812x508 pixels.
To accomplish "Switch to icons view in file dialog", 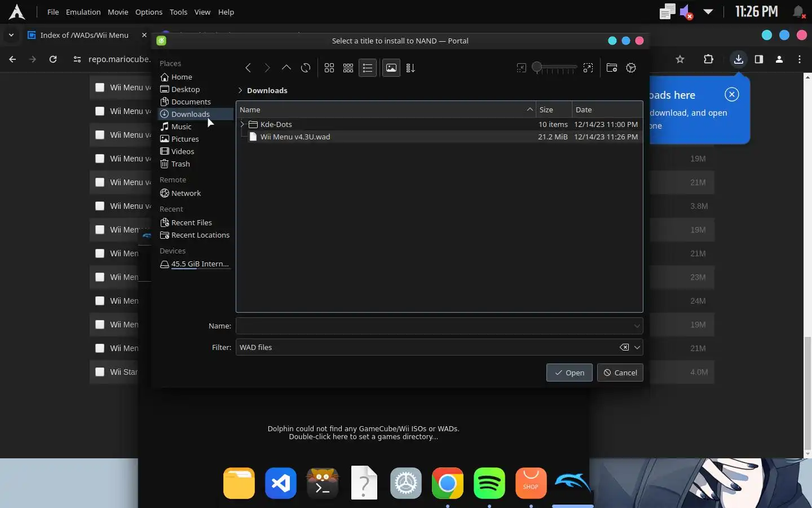I will pyautogui.click(x=329, y=68).
